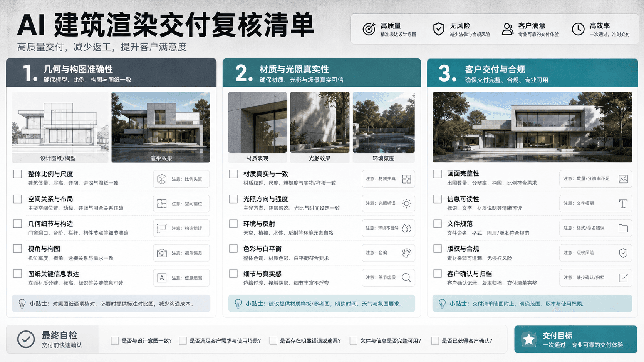Click the tip text 对照图纸逐项核对
644x362 pixels.
tap(74, 304)
